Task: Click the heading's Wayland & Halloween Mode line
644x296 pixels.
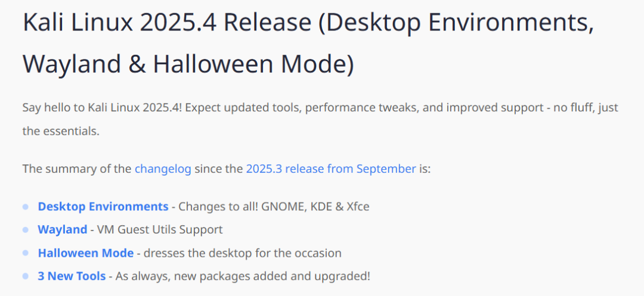Action: tap(188, 64)
